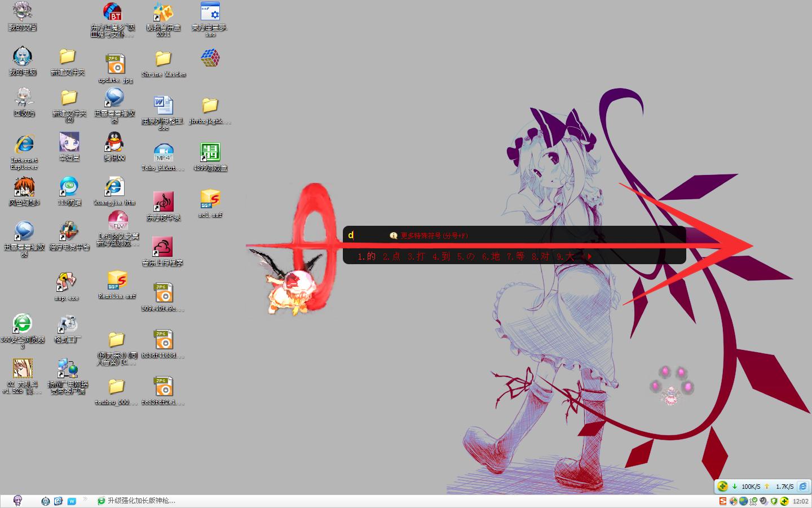The width and height of the screenshot is (812, 508).
Task: Select the jhvbxjkghk folder icon
Action: [x=210, y=111]
